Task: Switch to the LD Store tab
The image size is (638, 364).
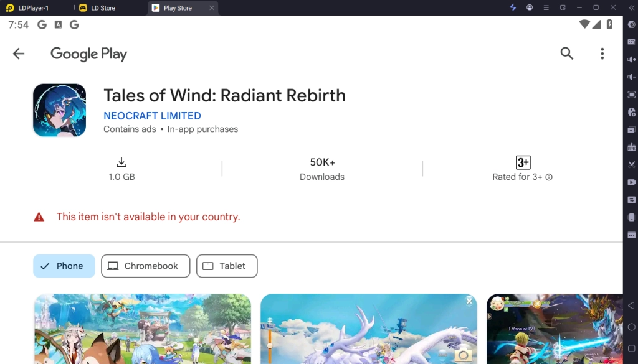Action: pos(103,7)
